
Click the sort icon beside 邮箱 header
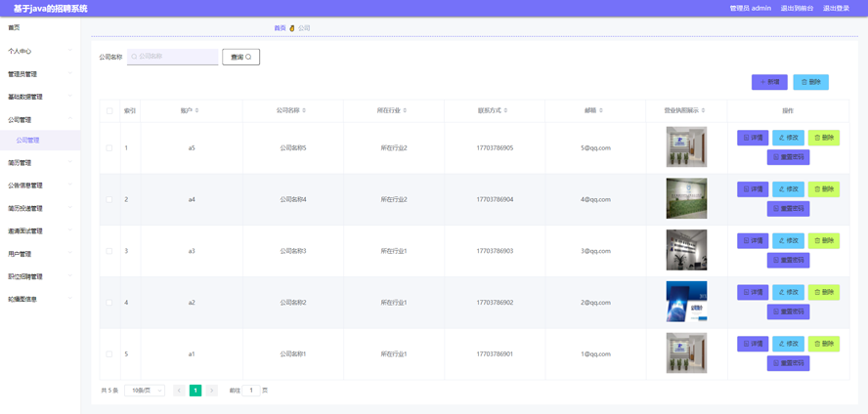tap(601, 111)
